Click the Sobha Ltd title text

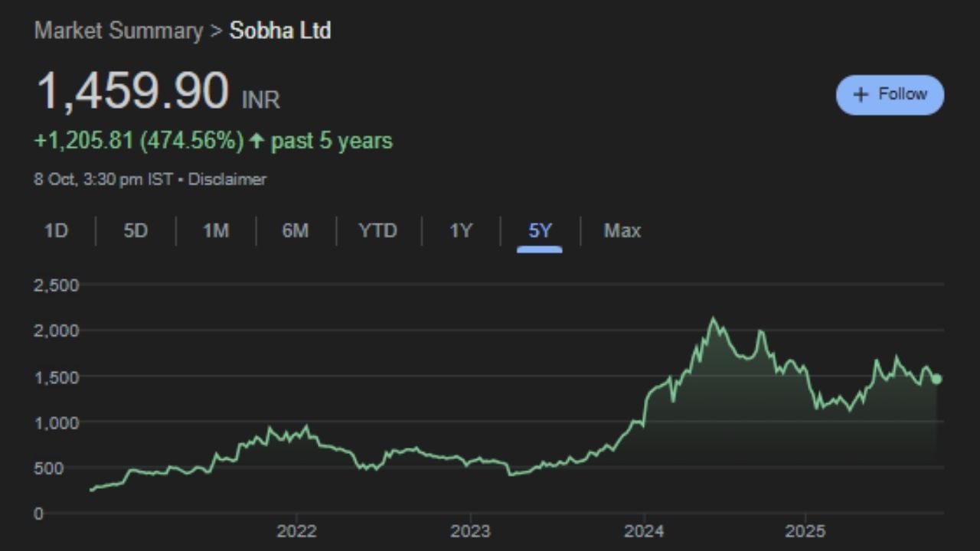click(280, 31)
